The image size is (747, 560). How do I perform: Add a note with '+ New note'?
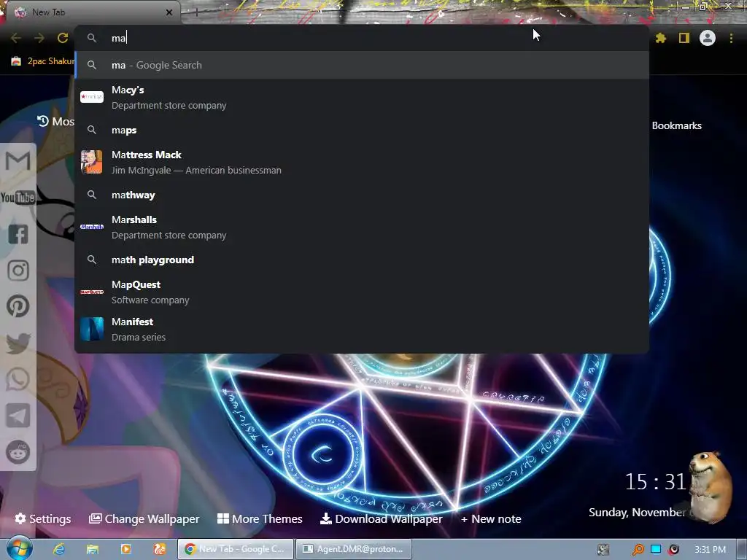pyautogui.click(x=491, y=518)
